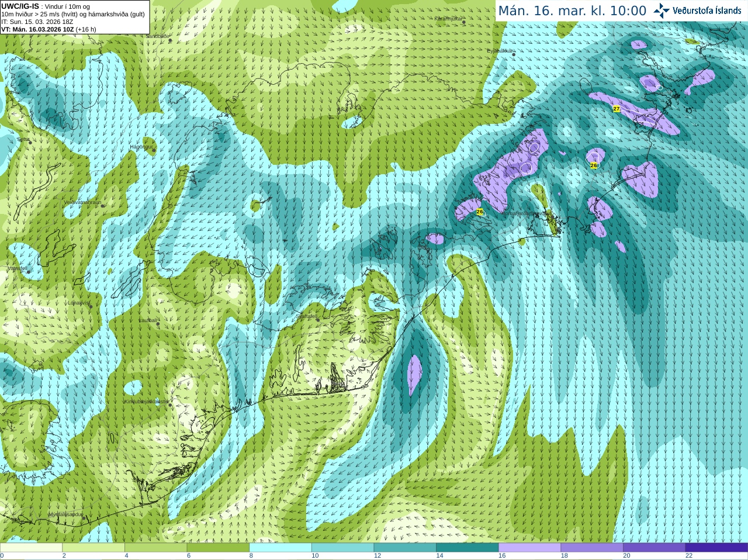The height and width of the screenshot is (560, 748).
Task: Click the legend scale number 0
Action: (2, 556)
